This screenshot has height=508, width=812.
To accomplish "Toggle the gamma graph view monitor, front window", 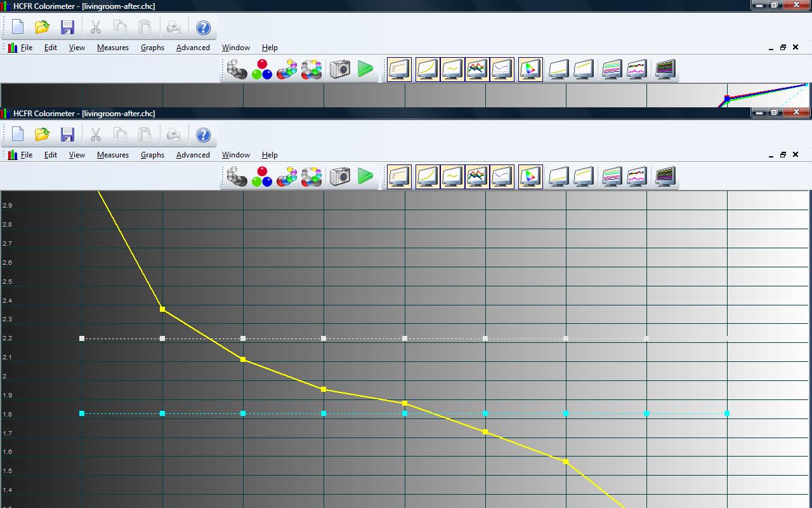I will (x=452, y=177).
